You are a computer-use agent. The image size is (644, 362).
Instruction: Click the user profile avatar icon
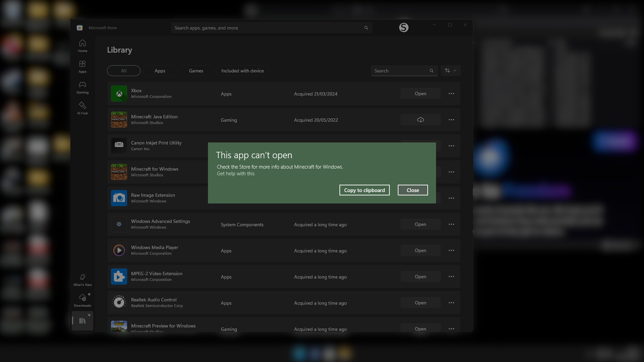tap(404, 27)
